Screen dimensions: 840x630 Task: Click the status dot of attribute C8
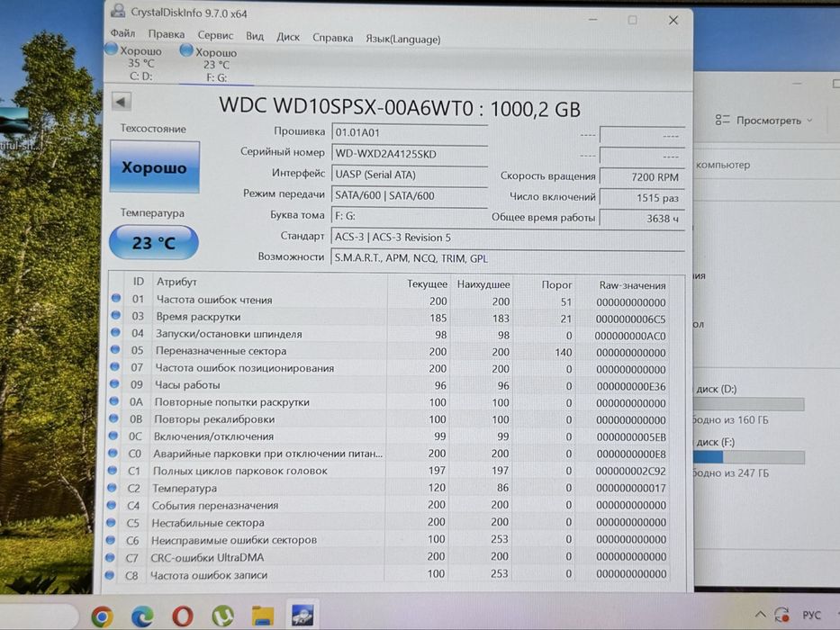[110, 575]
